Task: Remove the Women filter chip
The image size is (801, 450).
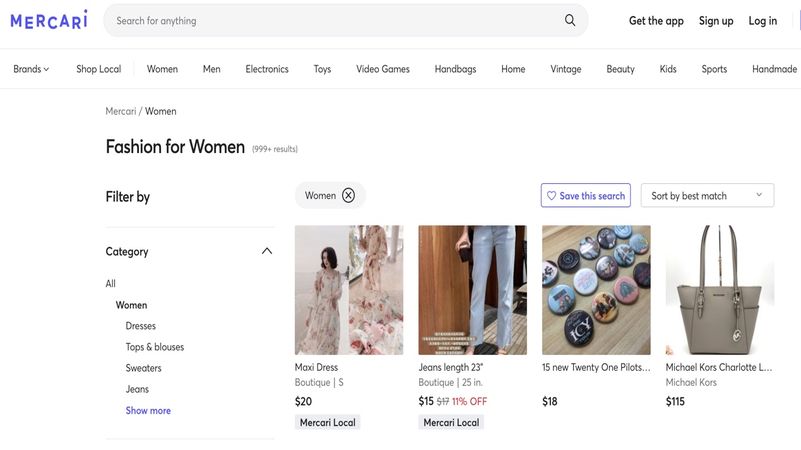Action: [x=348, y=195]
